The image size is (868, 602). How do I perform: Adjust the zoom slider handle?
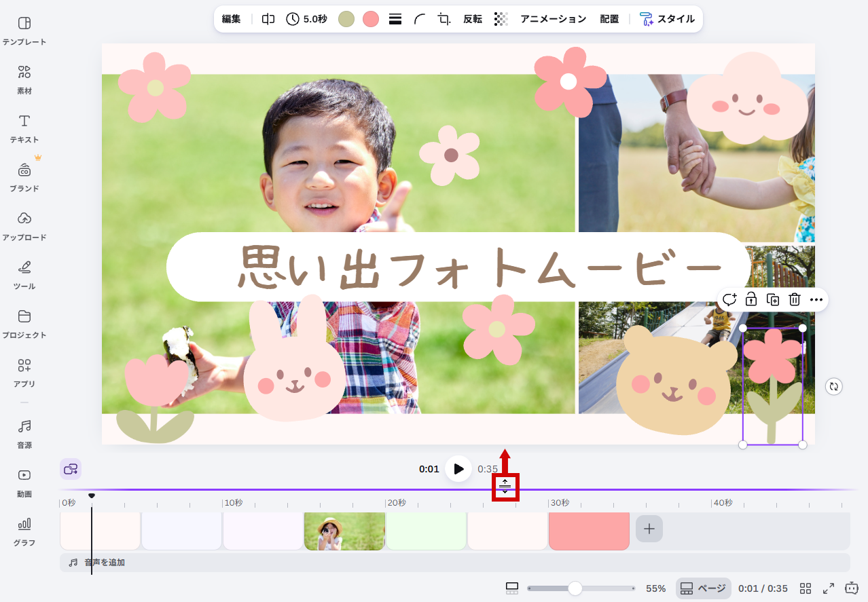pos(575,588)
